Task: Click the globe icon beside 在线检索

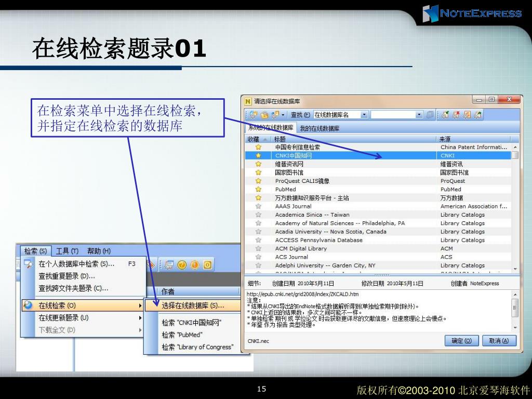Action: (x=28, y=305)
